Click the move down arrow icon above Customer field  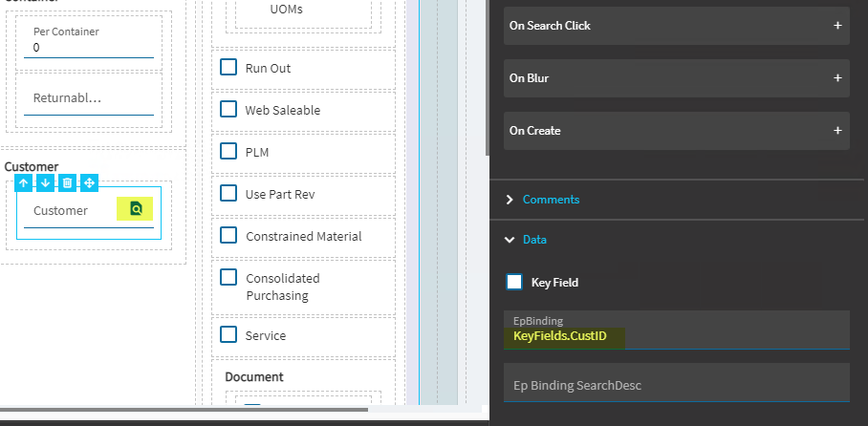click(45, 182)
